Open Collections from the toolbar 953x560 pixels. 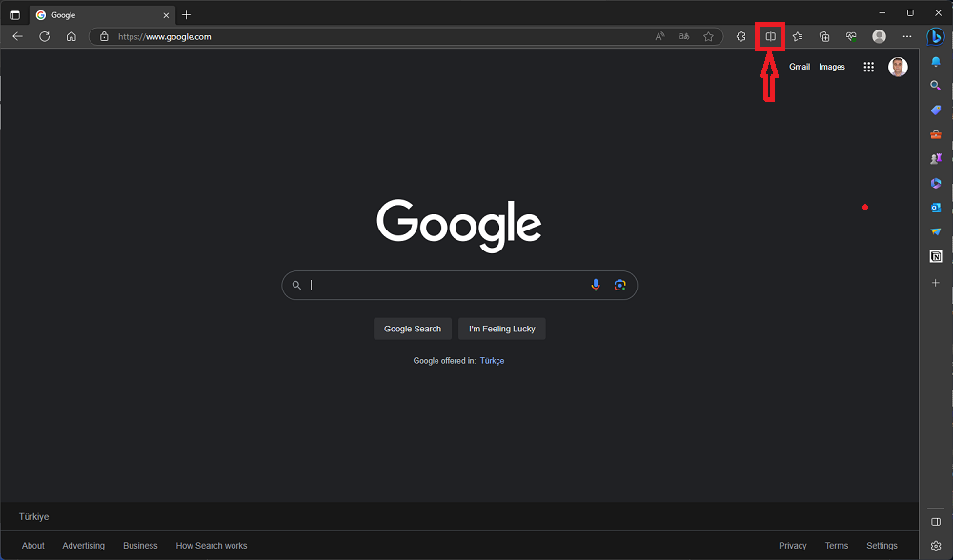click(824, 36)
